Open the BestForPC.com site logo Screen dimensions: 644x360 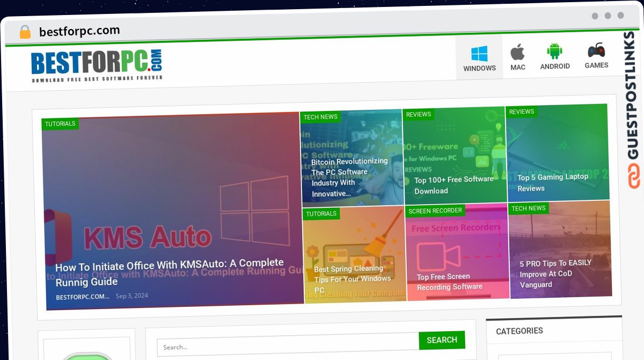pos(97,66)
